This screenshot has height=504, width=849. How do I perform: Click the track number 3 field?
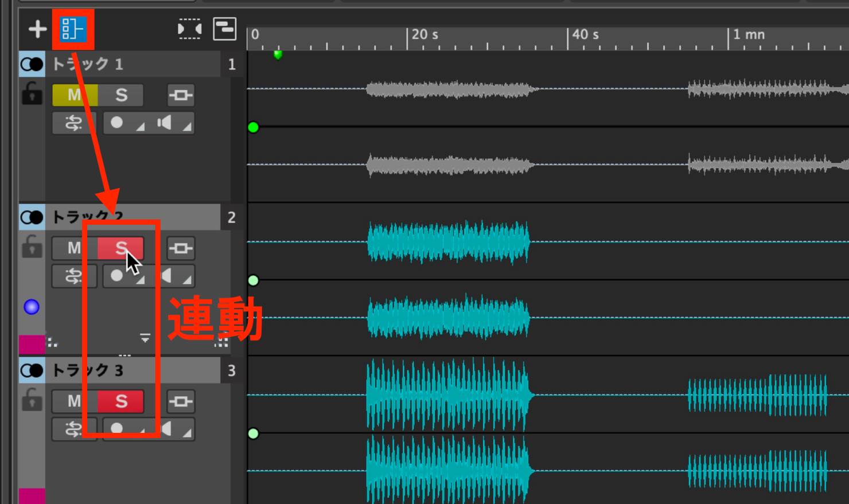pos(231,370)
